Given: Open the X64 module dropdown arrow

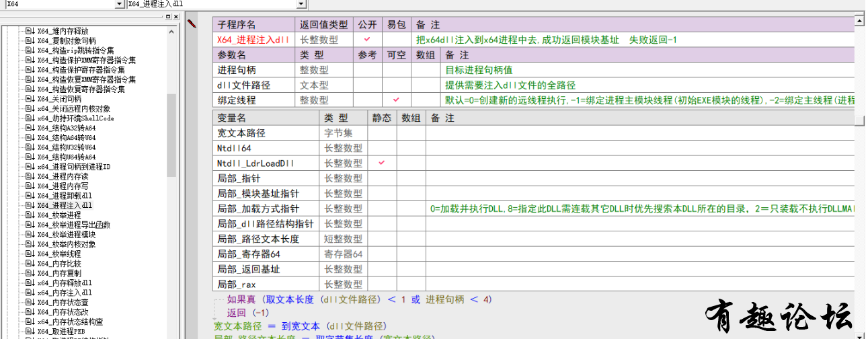Looking at the screenshot, I should click(x=120, y=4).
